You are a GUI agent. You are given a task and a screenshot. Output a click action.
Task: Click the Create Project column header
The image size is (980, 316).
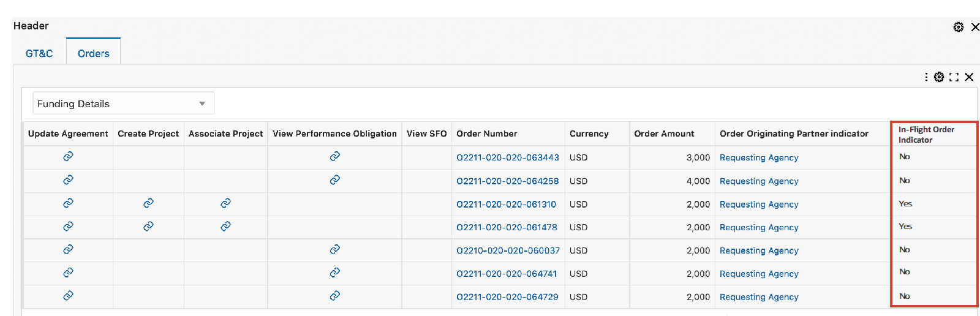tap(148, 134)
